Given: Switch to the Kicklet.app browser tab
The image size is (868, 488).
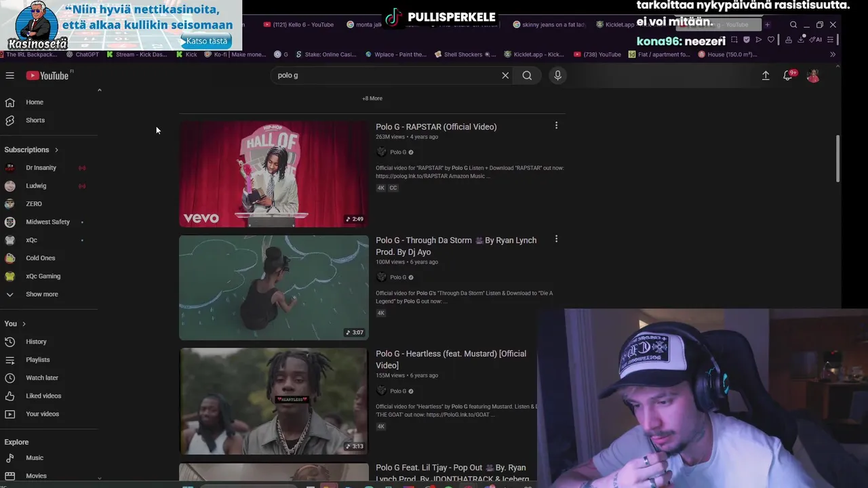Looking at the screenshot, I should (x=614, y=24).
